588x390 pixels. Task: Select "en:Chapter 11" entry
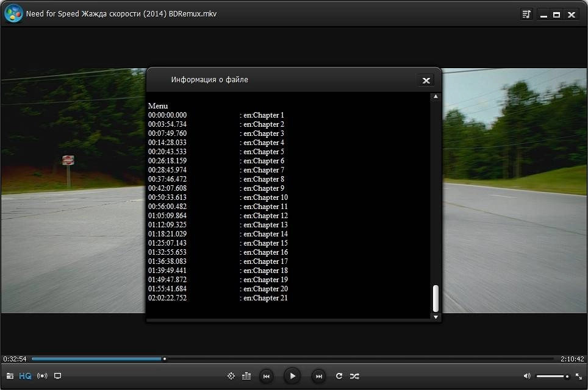(265, 207)
